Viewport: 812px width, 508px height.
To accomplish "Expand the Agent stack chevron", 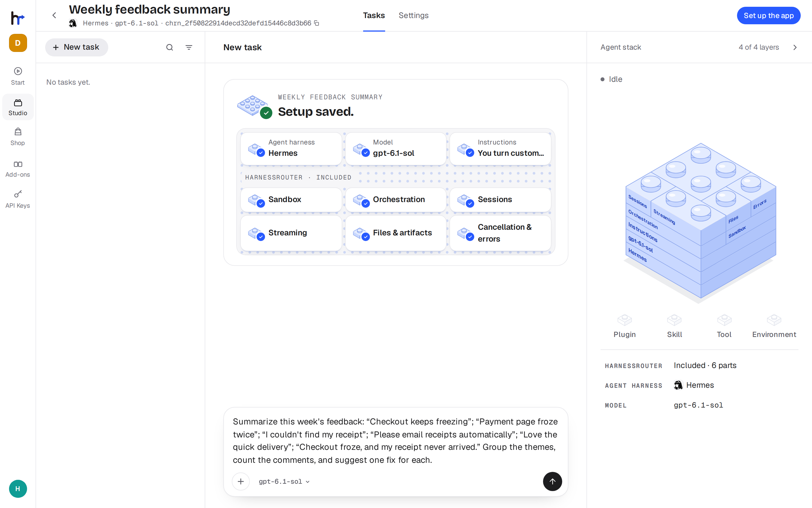I will (x=795, y=47).
